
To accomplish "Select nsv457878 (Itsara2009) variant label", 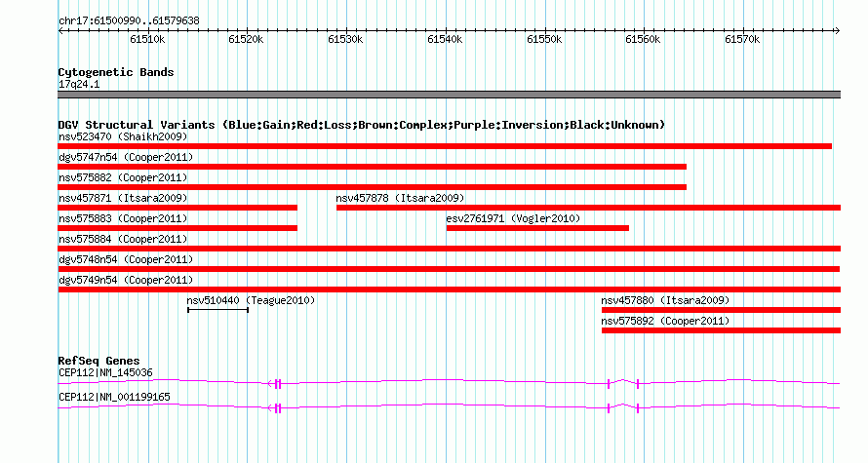I will point(400,198).
